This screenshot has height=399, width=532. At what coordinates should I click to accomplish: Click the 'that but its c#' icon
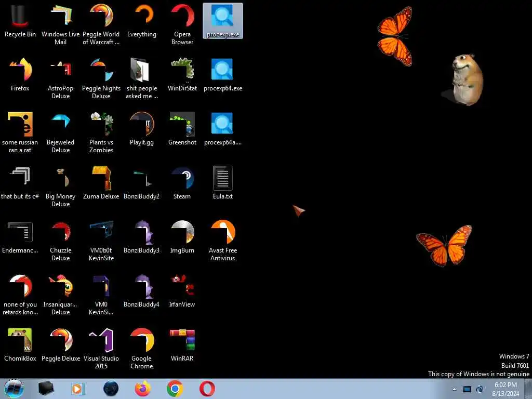coord(20,182)
